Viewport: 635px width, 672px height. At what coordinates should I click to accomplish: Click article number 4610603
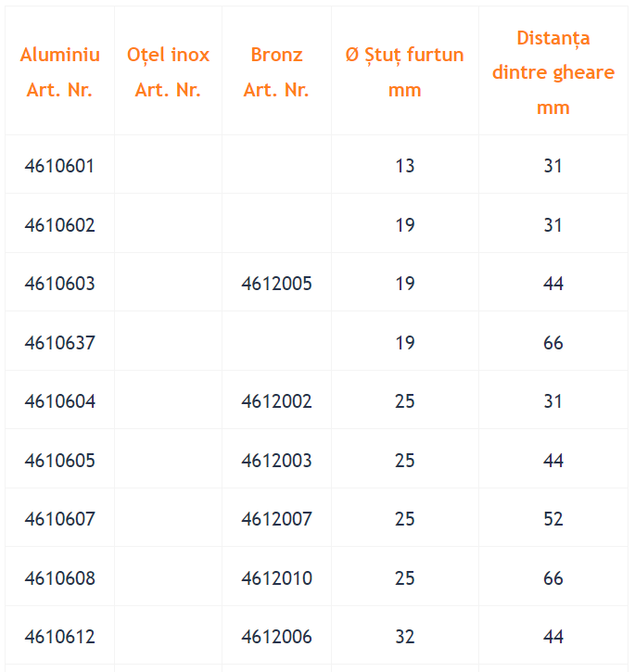(x=59, y=284)
